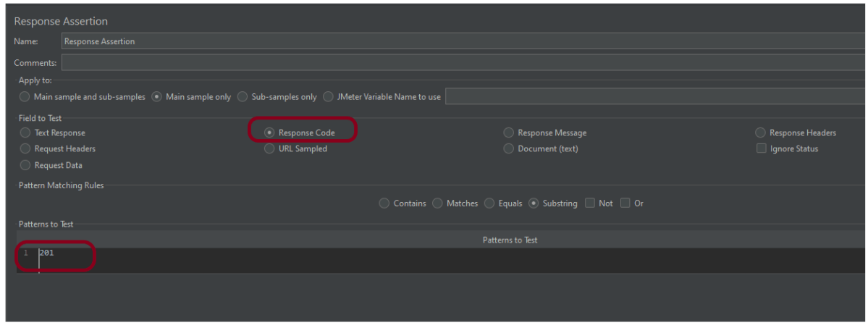Enable the Or checkbox
This screenshot has width=868, height=328.
[625, 203]
